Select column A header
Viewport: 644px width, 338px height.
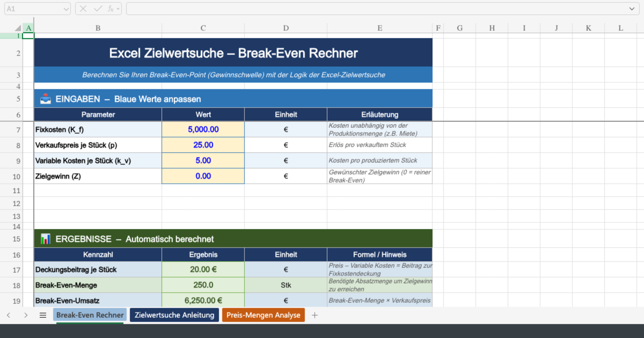click(x=28, y=28)
